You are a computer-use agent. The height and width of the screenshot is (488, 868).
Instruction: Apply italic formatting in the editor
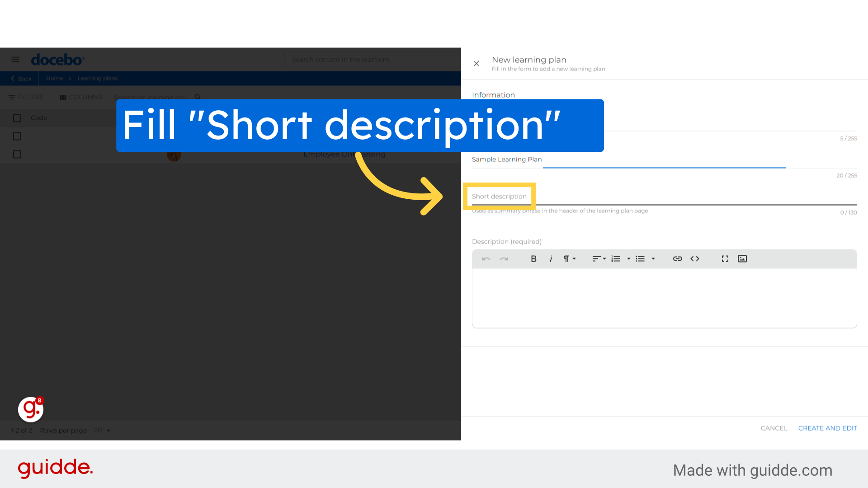551,258
